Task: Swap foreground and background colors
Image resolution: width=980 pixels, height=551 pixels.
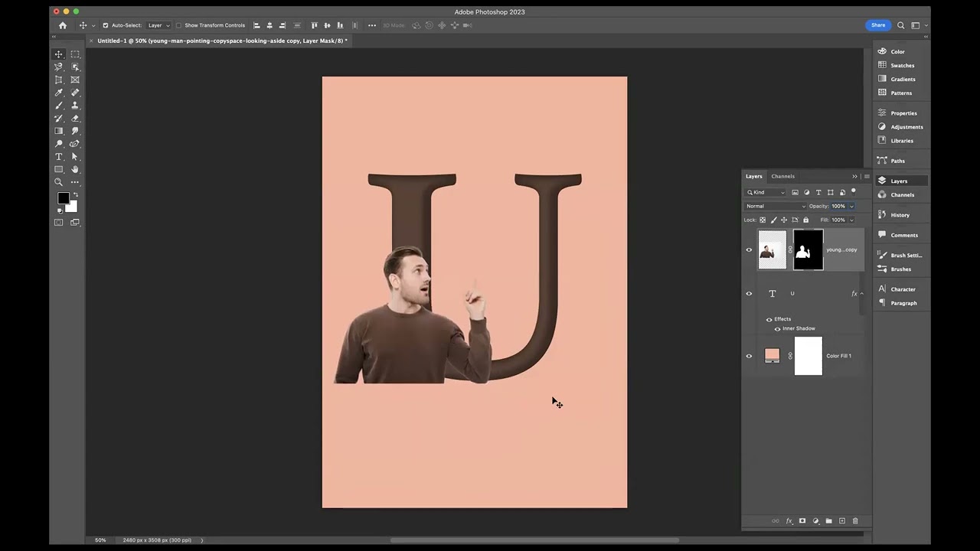Action: 74,195
